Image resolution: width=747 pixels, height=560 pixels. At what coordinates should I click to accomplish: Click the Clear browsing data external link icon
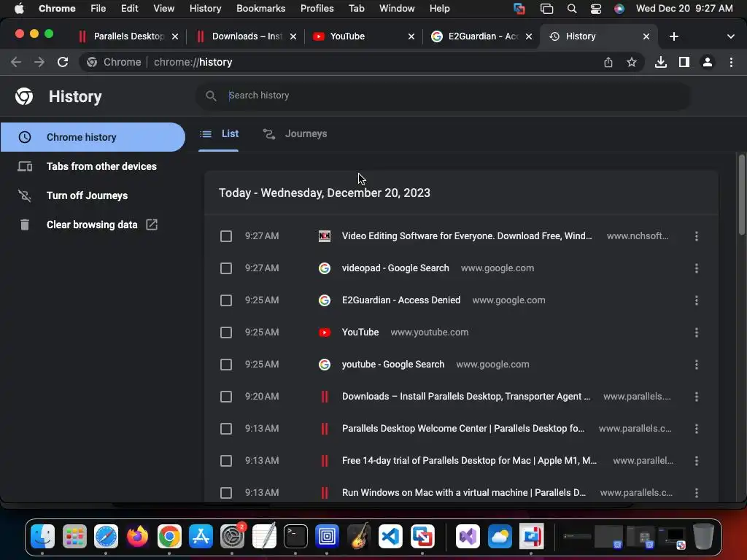pyautogui.click(x=152, y=225)
